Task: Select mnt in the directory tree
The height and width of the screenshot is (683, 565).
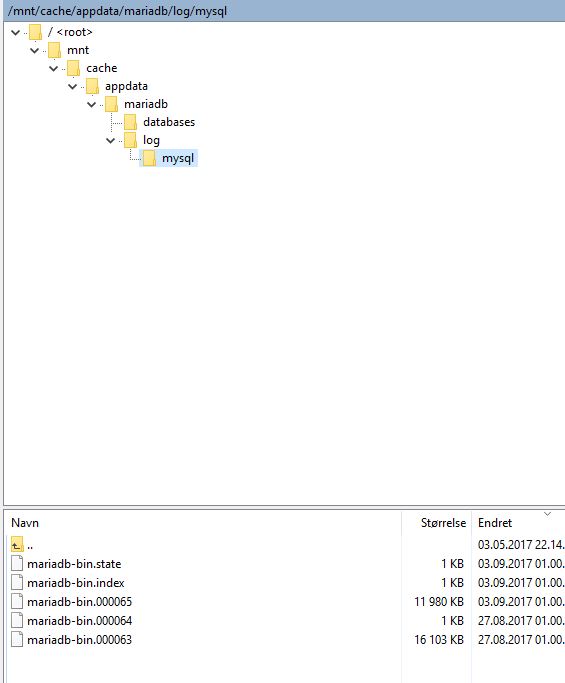Action: (78, 51)
